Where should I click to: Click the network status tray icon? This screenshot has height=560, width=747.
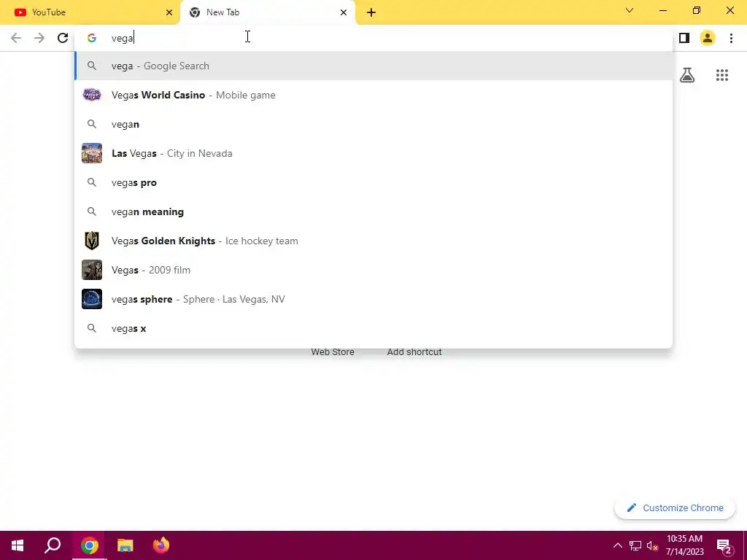point(635,545)
